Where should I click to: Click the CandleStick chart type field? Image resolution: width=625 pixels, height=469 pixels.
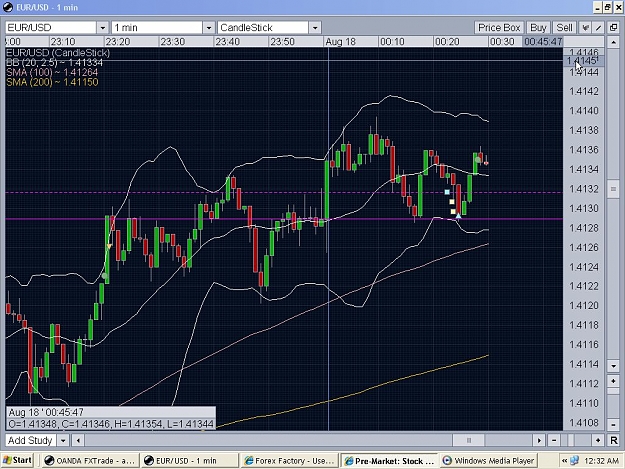pyautogui.click(x=263, y=27)
